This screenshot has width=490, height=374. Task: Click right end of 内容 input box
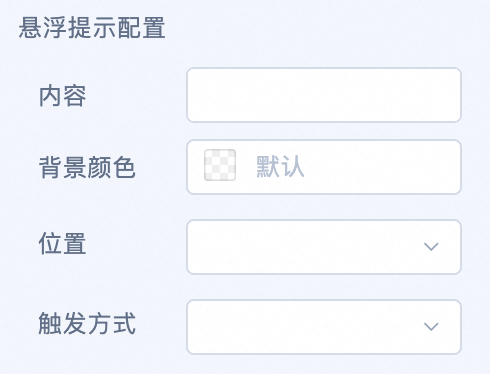pyautogui.click(x=440, y=95)
